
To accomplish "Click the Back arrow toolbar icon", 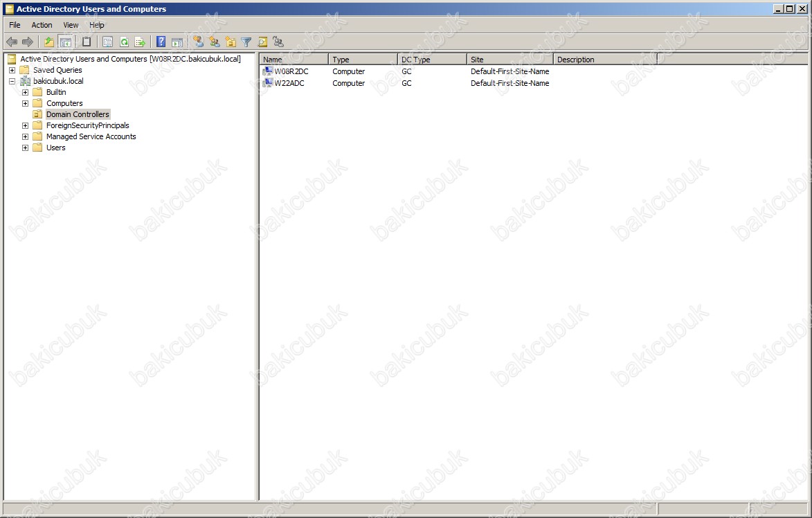I will [x=11, y=42].
